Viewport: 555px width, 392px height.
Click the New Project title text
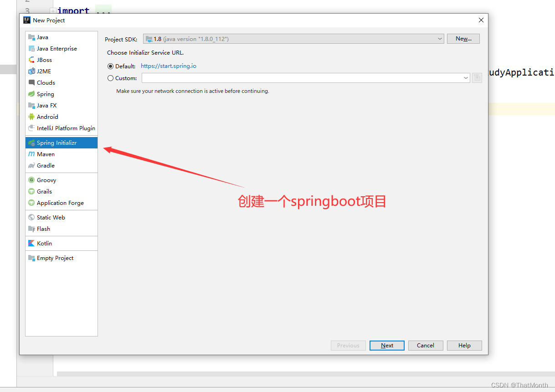point(49,20)
